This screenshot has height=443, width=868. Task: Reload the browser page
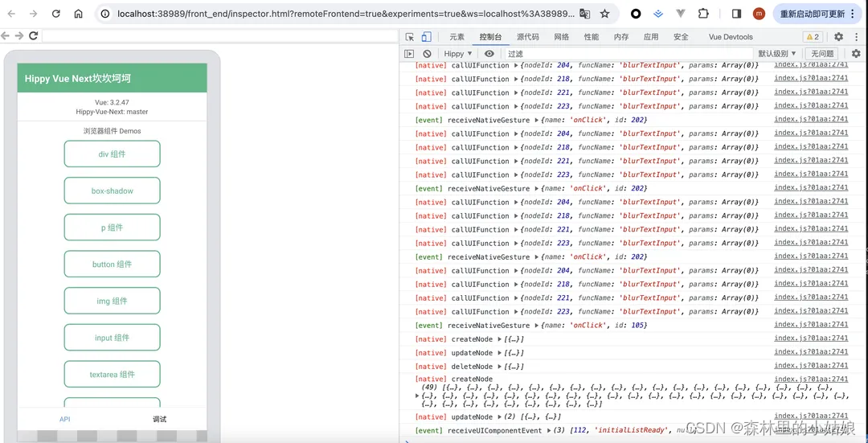pyautogui.click(x=56, y=14)
